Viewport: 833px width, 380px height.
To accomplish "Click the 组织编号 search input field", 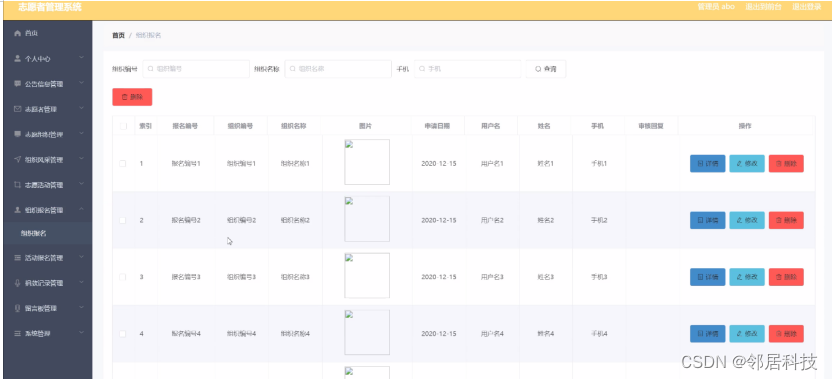I will point(196,69).
